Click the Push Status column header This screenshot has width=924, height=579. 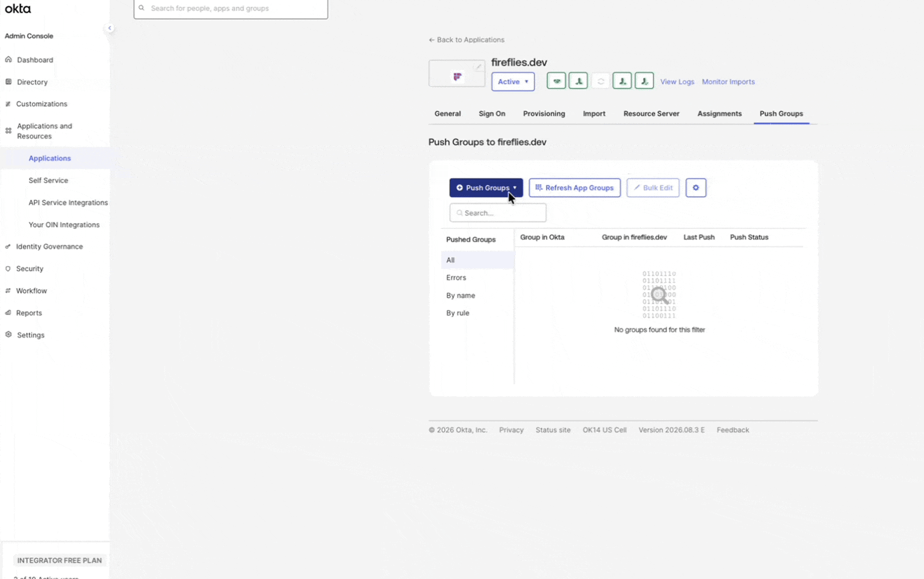click(x=749, y=237)
